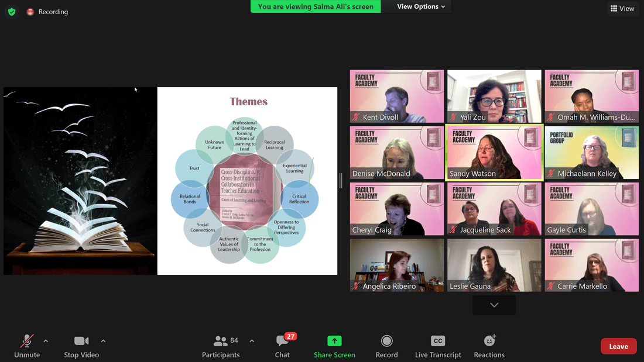Change layout using the View icon

coord(622,8)
